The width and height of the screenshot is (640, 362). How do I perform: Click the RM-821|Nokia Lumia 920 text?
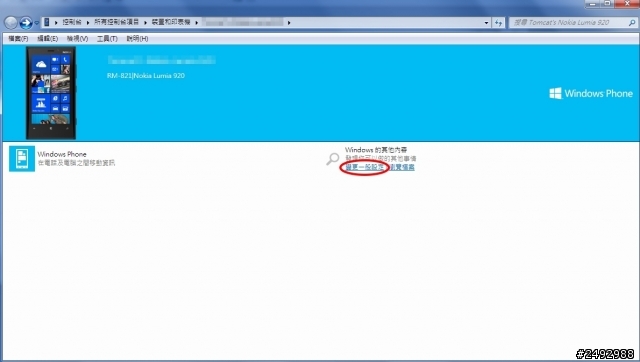146,76
